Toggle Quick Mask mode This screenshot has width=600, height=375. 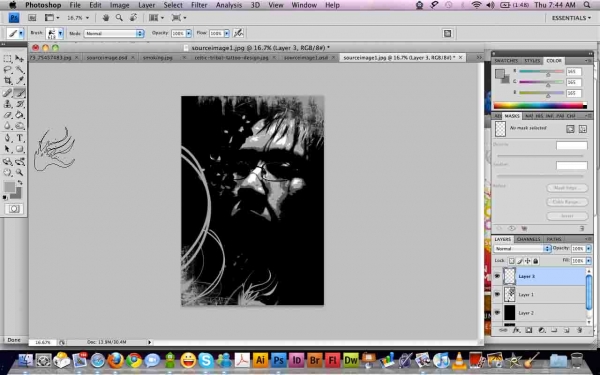click(14, 209)
